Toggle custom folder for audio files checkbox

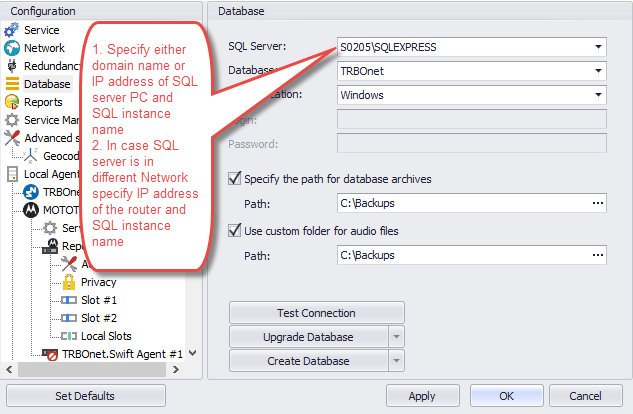tap(235, 230)
